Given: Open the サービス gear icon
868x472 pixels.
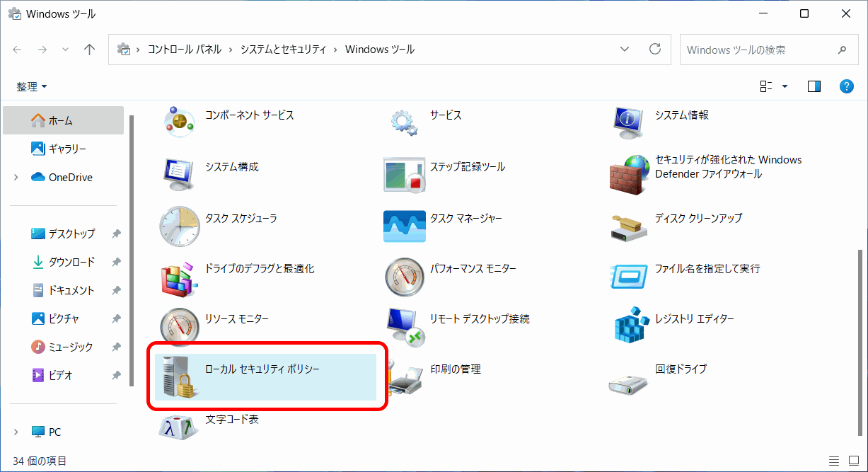Looking at the screenshot, I should pos(404,121).
